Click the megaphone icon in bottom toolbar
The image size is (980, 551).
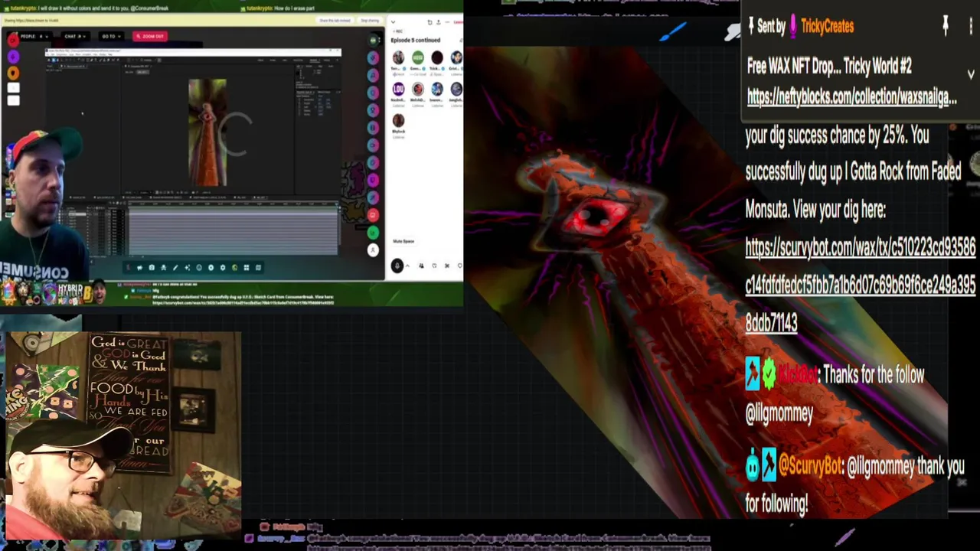[x=139, y=268]
